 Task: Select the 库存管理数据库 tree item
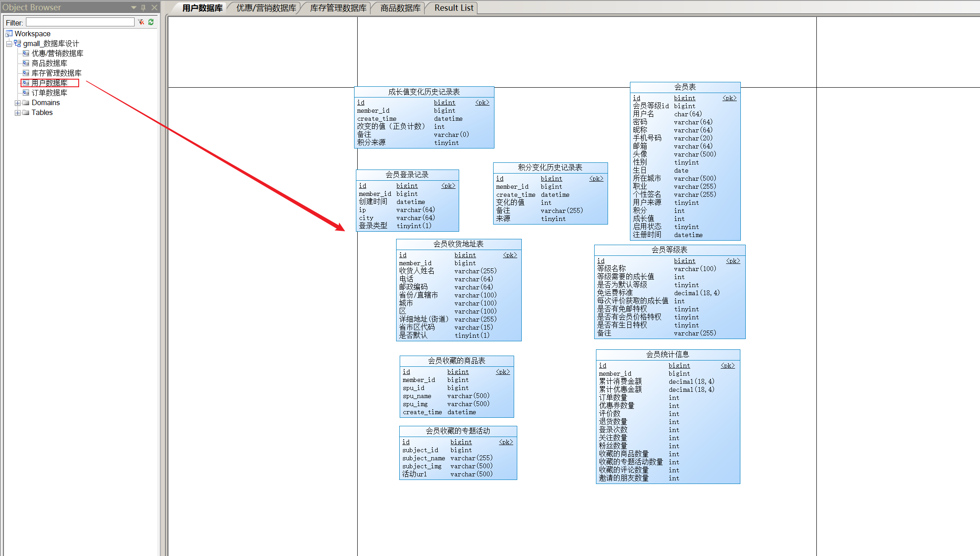click(x=55, y=73)
